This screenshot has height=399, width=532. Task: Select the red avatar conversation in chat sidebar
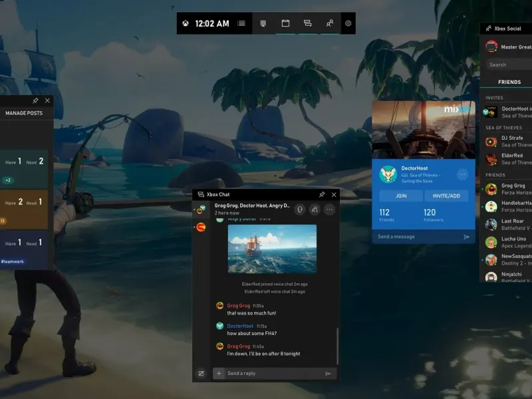click(201, 227)
